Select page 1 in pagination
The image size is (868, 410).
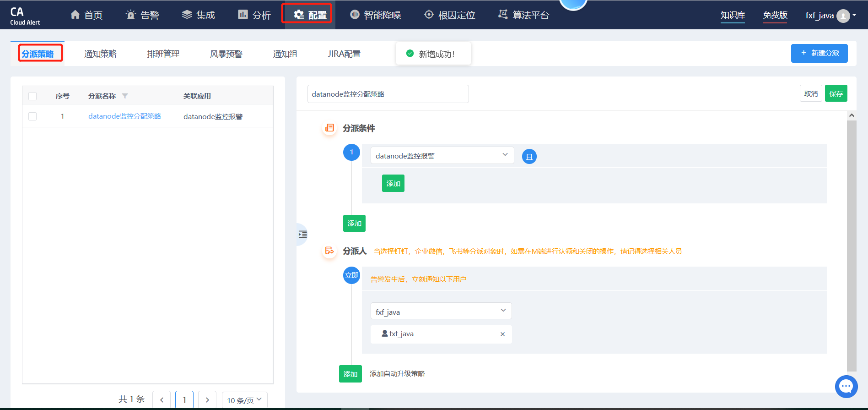[x=184, y=400]
